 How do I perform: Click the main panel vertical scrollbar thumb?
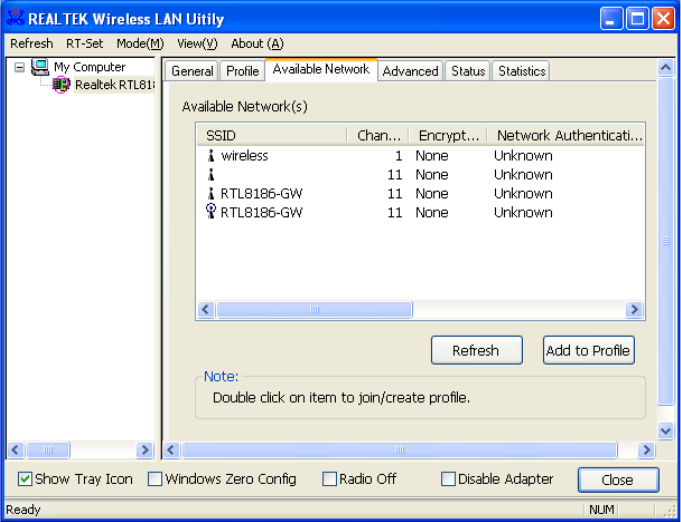666,241
